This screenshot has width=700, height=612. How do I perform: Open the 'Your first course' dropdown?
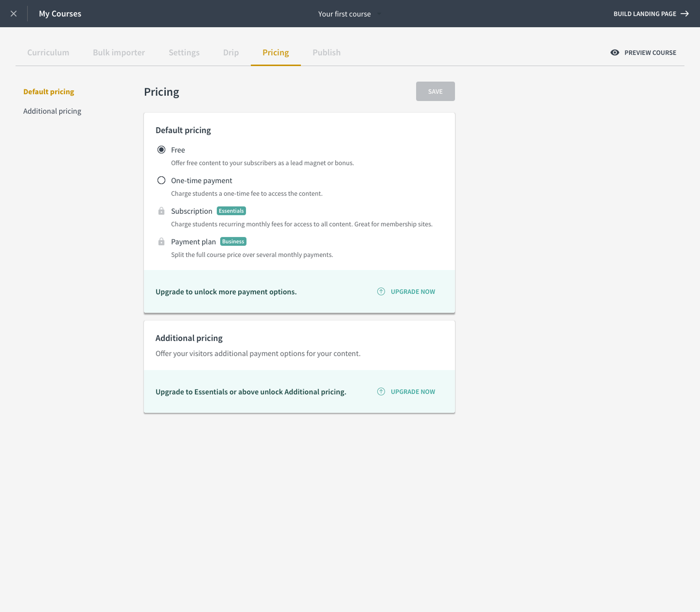pos(350,14)
